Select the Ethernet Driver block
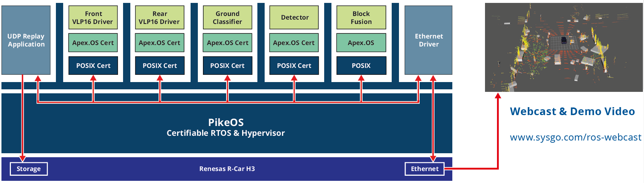The height and width of the screenshot is (183, 644). click(428, 40)
